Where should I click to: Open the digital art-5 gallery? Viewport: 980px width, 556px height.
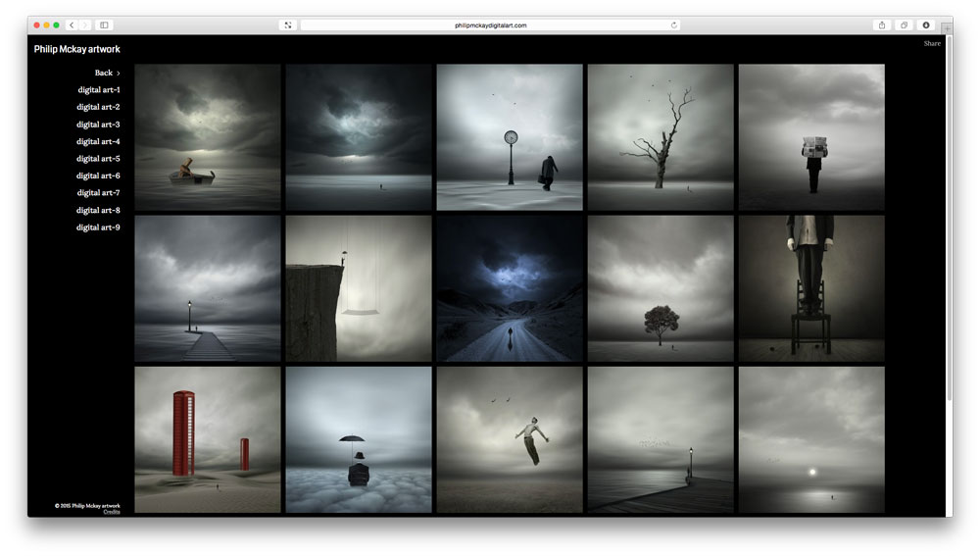tap(98, 158)
